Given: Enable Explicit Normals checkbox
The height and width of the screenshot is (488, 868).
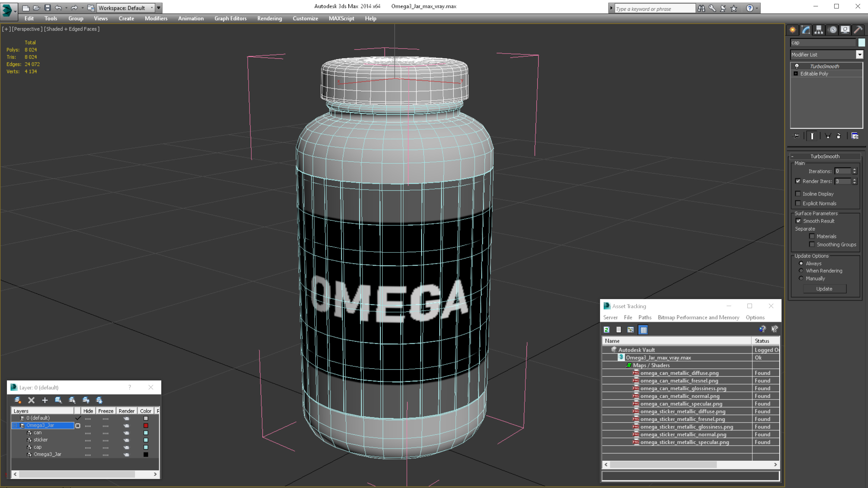Looking at the screenshot, I should click(x=798, y=203).
